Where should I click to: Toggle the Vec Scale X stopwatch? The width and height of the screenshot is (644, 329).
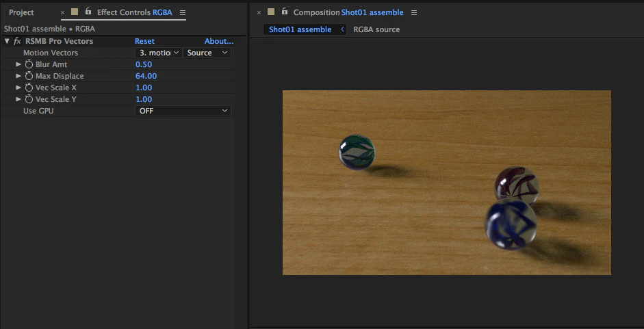click(x=29, y=88)
